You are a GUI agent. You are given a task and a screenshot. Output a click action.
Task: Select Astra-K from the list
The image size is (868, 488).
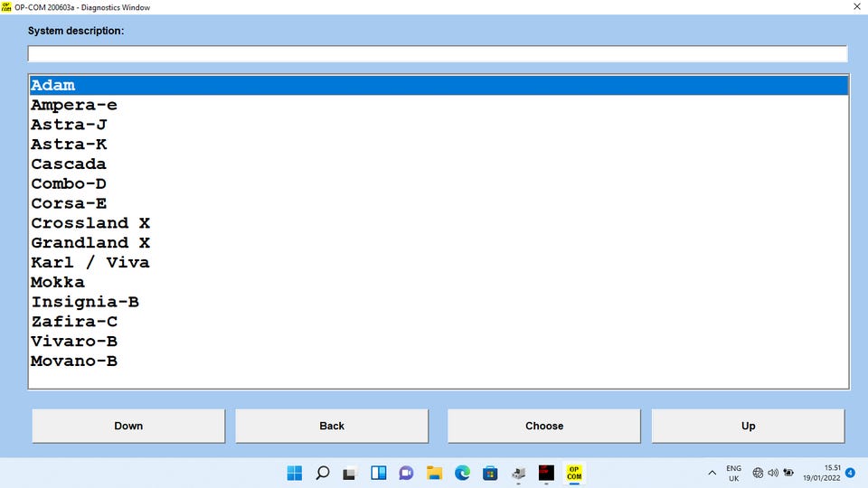[x=439, y=145]
